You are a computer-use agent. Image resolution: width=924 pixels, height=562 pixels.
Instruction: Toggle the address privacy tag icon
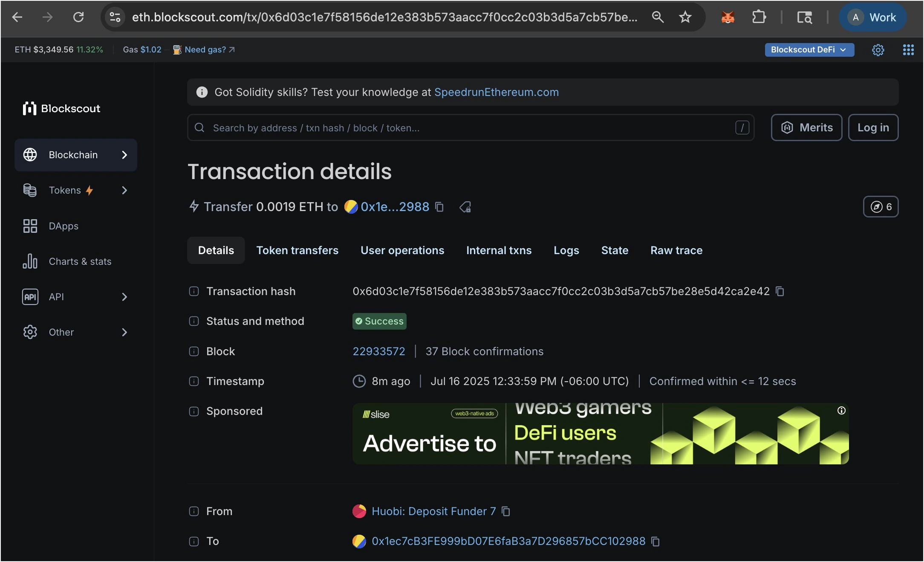(x=465, y=207)
